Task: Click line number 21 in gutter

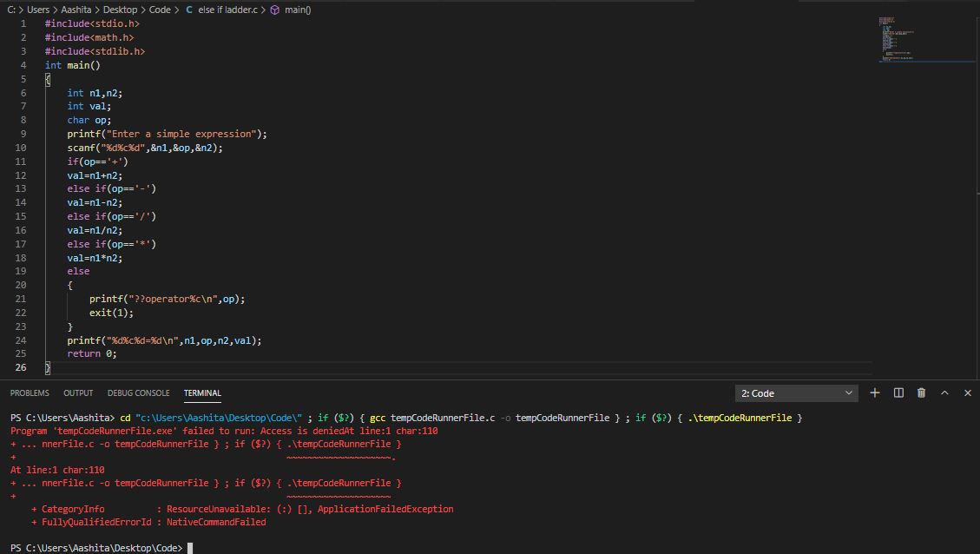Action: [x=21, y=299]
